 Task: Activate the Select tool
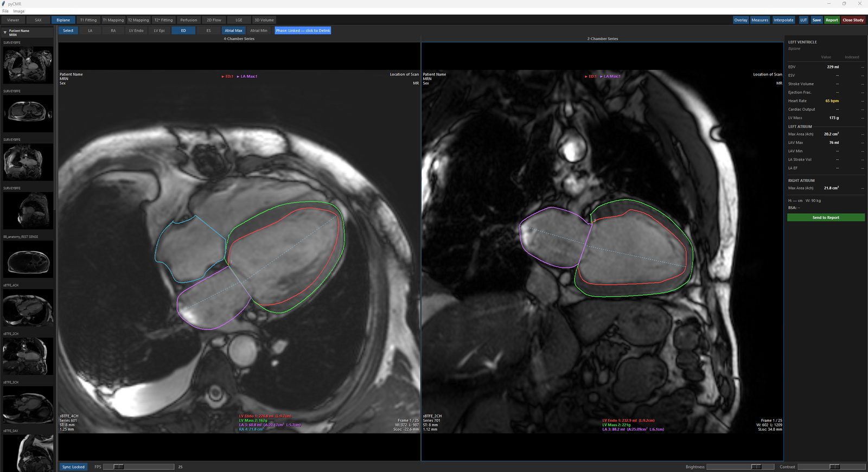(x=68, y=30)
